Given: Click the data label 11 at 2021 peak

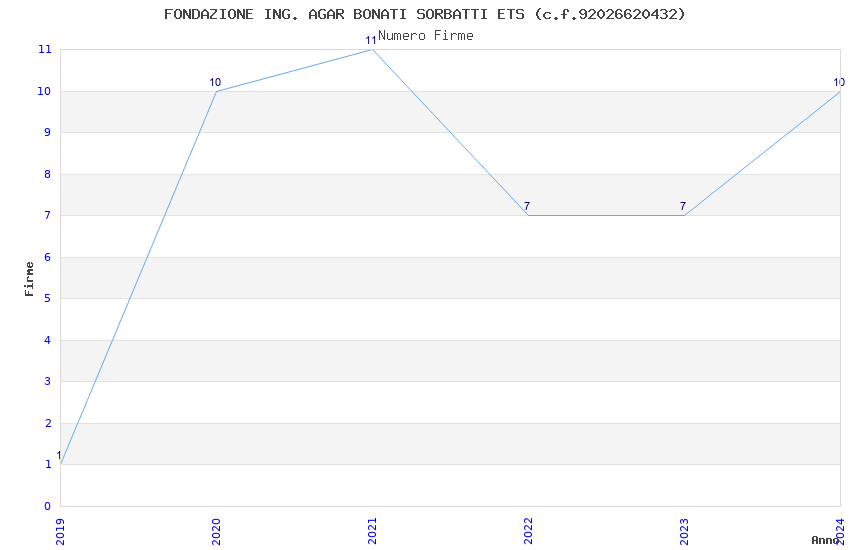Looking at the screenshot, I should tap(371, 40).
